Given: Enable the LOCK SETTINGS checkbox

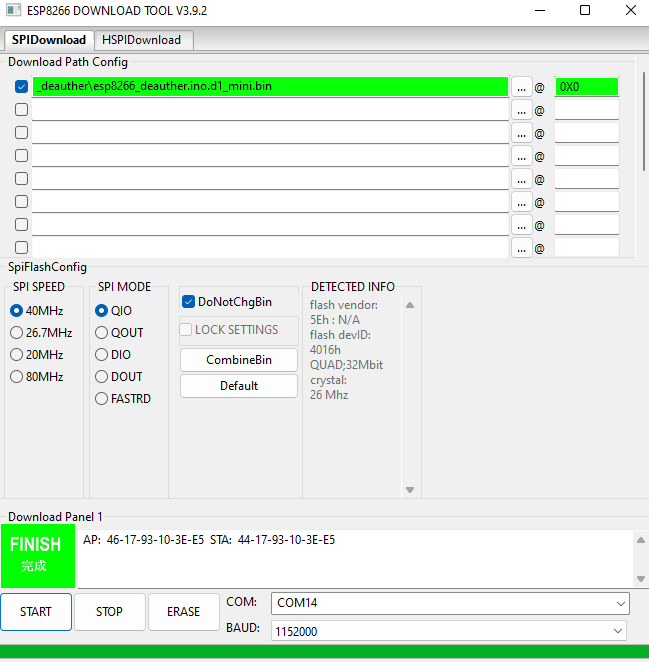Looking at the screenshot, I should tap(186, 330).
